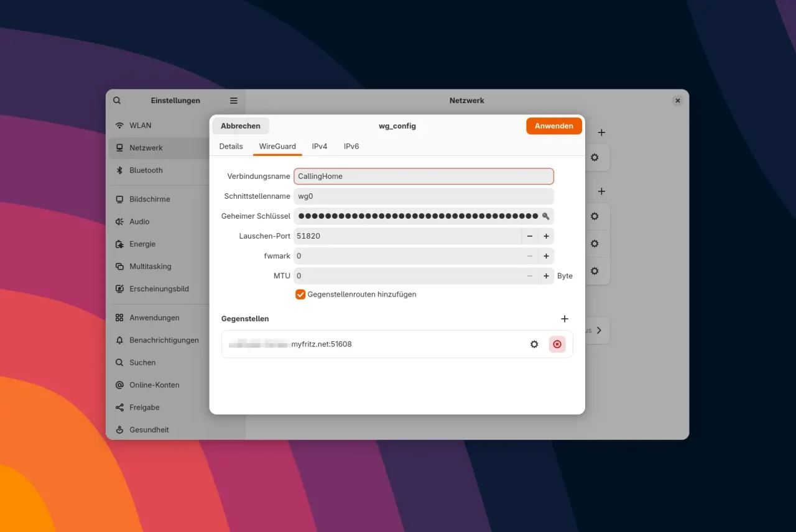Screen dimensions: 796x532
Task: Decrease the Lauschen-Port value
Action: pyautogui.click(x=530, y=236)
